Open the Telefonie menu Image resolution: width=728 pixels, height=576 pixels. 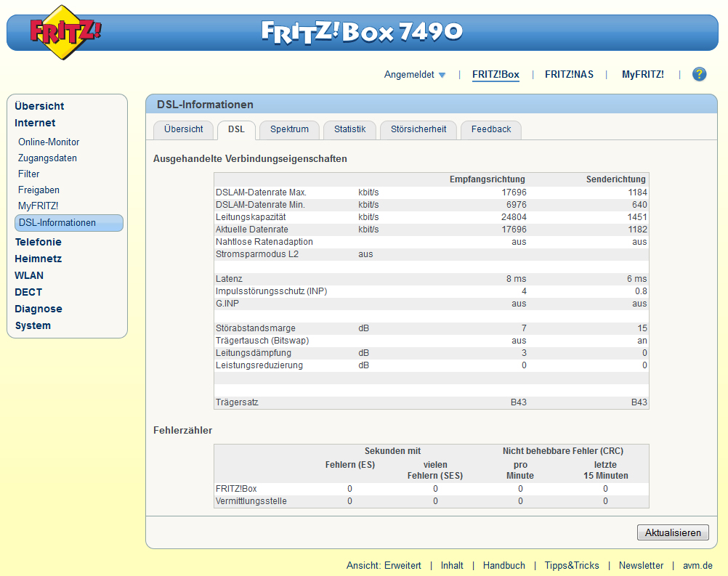pyautogui.click(x=38, y=242)
